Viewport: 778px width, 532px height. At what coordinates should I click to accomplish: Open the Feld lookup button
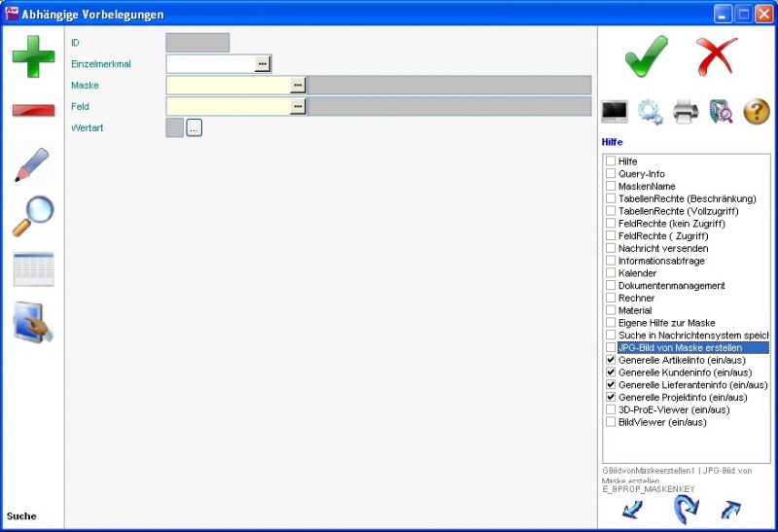298,106
